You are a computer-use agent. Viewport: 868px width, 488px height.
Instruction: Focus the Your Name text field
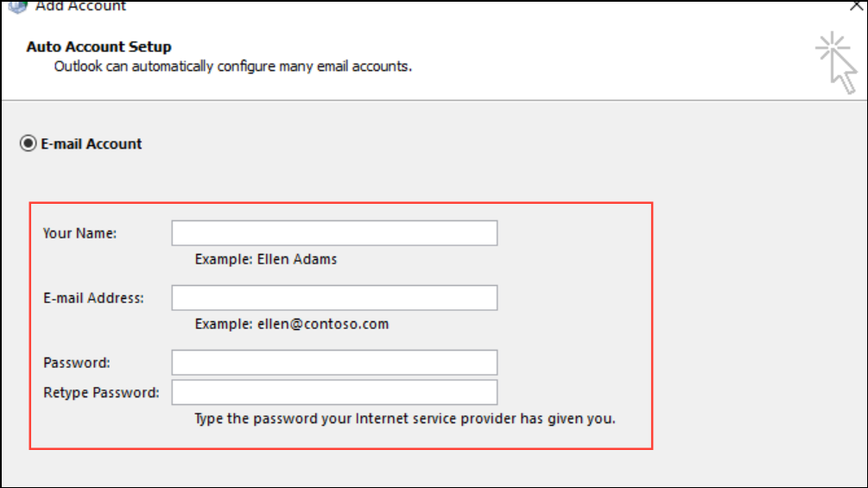click(x=334, y=233)
